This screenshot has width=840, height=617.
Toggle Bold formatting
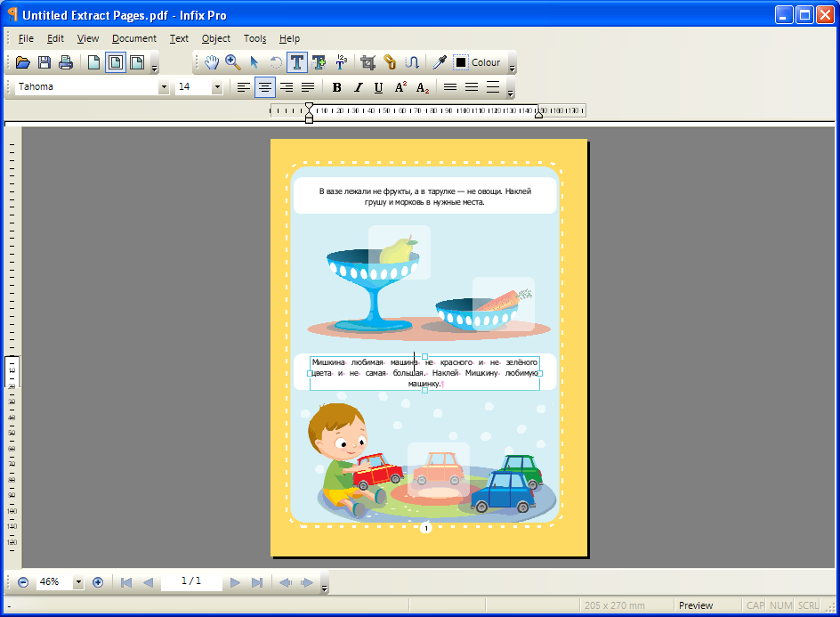[336, 87]
